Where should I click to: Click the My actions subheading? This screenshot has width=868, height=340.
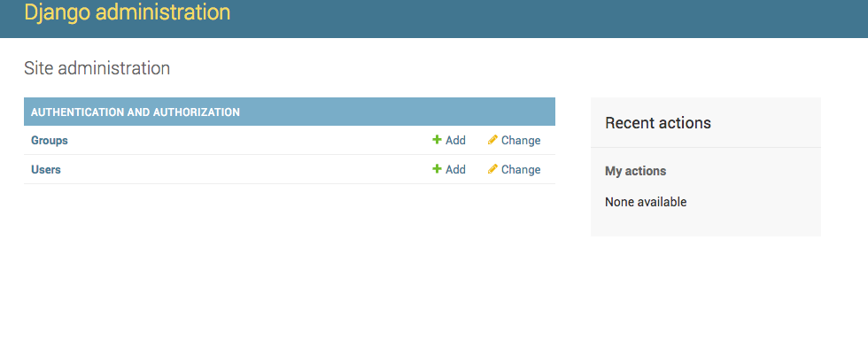pos(636,171)
